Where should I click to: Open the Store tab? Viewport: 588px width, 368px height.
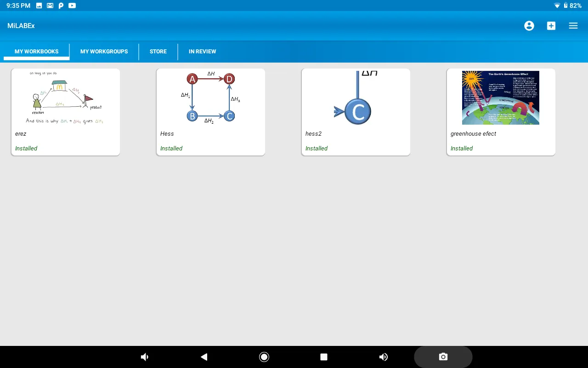point(158,52)
